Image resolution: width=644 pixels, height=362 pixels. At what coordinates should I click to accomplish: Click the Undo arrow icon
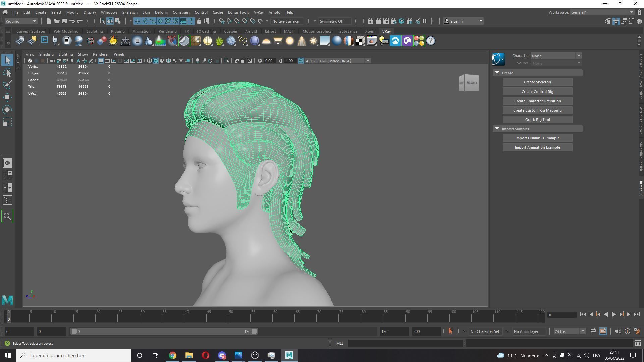click(x=72, y=21)
